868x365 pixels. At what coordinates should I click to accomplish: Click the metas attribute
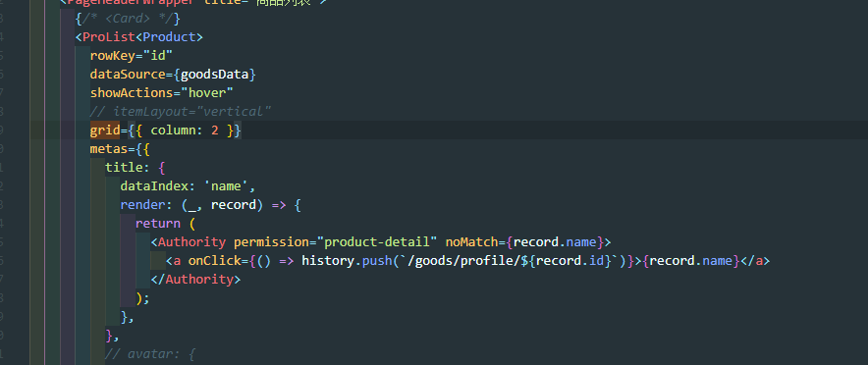(x=108, y=149)
